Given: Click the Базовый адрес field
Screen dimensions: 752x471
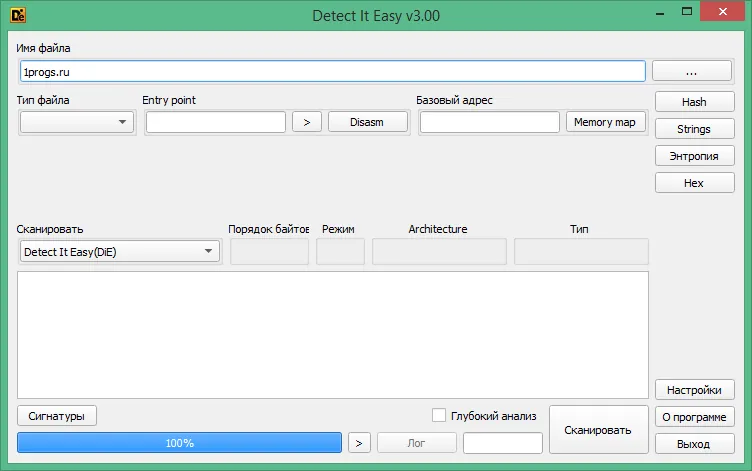Looking at the screenshot, I should pos(489,122).
